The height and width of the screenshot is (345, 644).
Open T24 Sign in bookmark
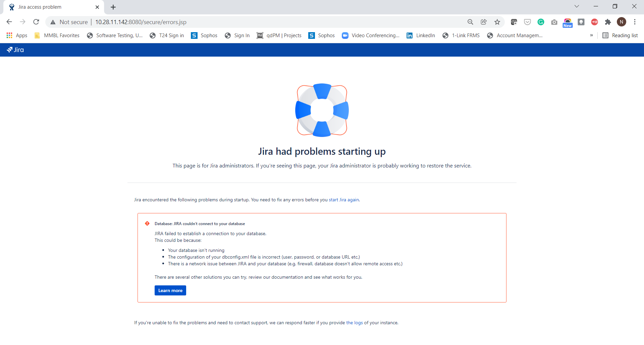[167, 36]
